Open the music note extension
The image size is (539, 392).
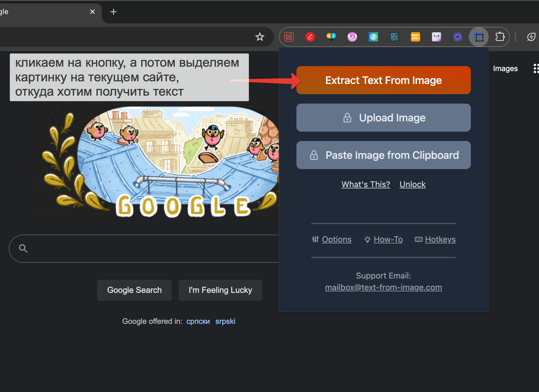tap(373, 37)
